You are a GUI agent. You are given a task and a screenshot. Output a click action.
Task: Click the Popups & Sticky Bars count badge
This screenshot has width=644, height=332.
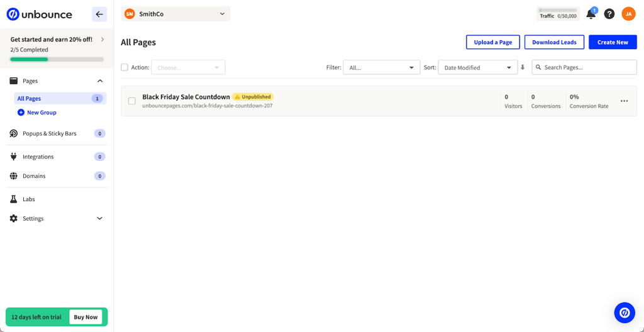coord(100,133)
